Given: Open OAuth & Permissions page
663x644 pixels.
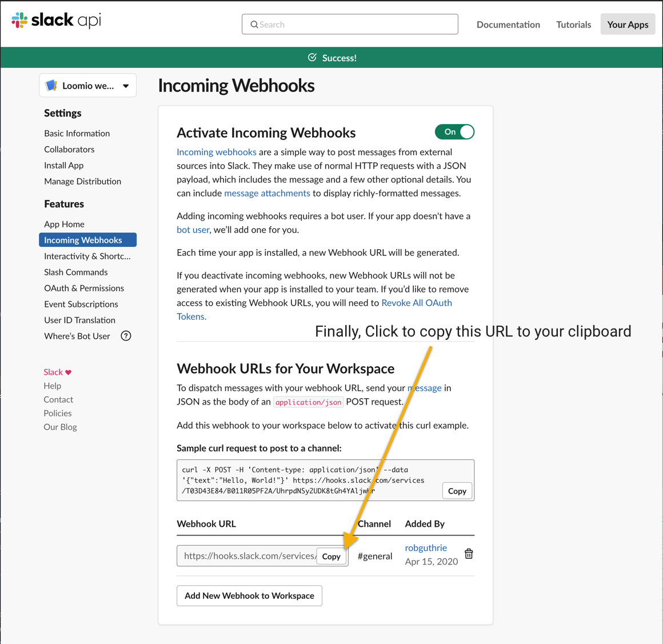Looking at the screenshot, I should click(x=84, y=289).
